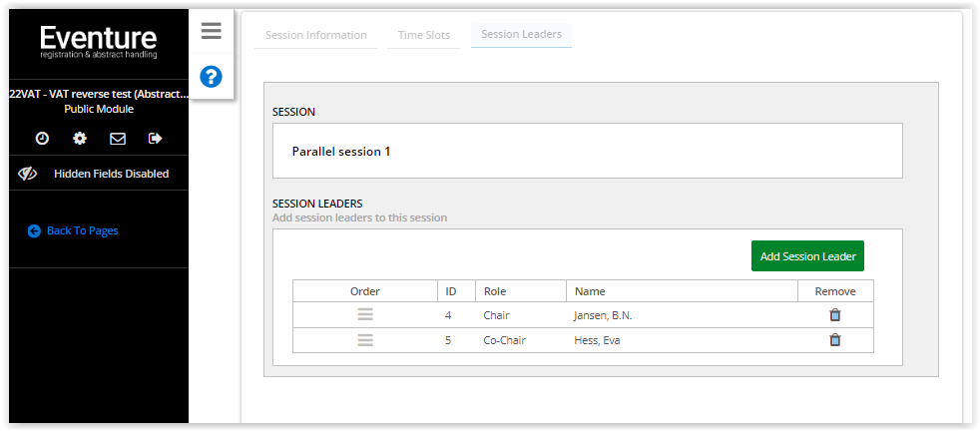Grab the reorder handle for Chair row
The image size is (980, 431).
(x=365, y=315)
